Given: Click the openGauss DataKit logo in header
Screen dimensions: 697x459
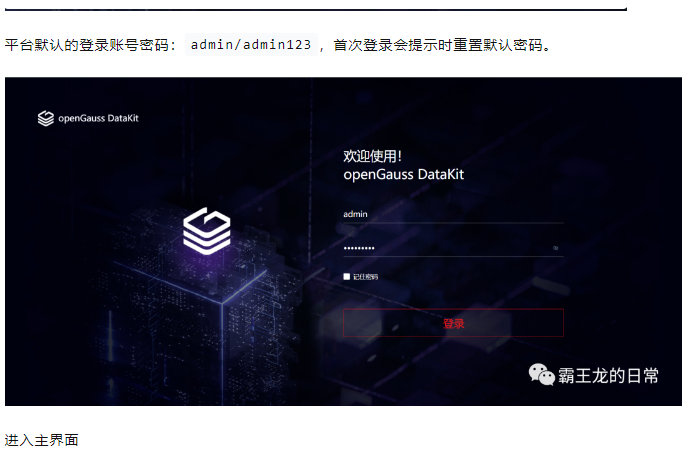Looking at the screenshot, I should 88,118.
